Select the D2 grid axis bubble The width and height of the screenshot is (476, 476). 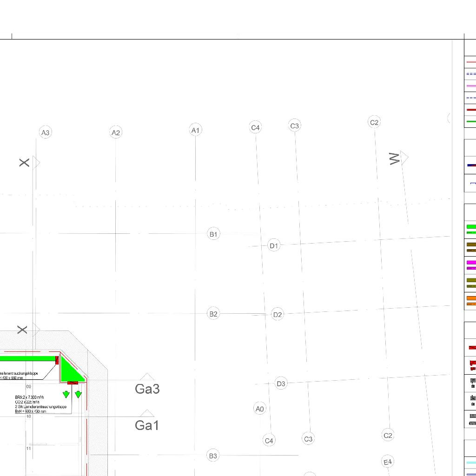point(278,314)
